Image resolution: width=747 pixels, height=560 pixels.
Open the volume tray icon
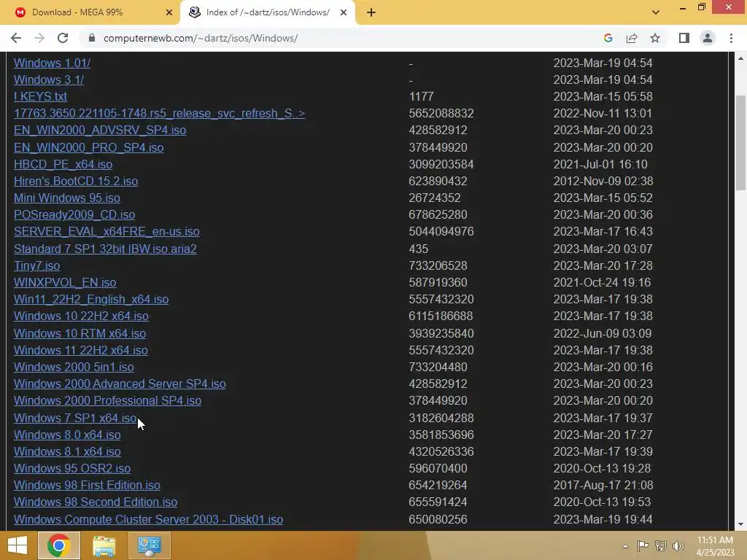click(x=678, y=546)
